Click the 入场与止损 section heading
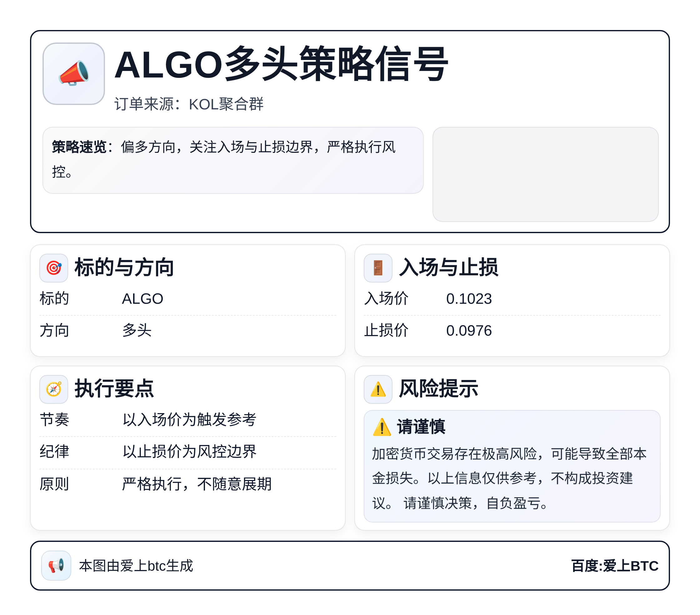 [x=449, y=267]
